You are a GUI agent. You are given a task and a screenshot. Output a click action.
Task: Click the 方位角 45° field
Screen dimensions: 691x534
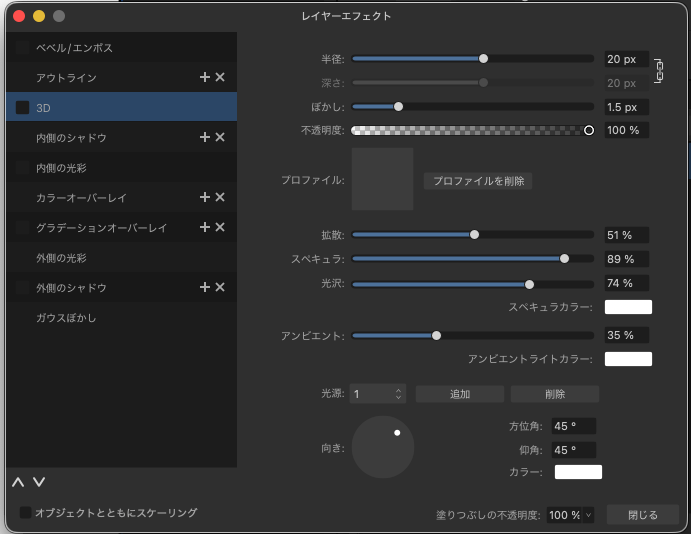[x=574, y=426]
